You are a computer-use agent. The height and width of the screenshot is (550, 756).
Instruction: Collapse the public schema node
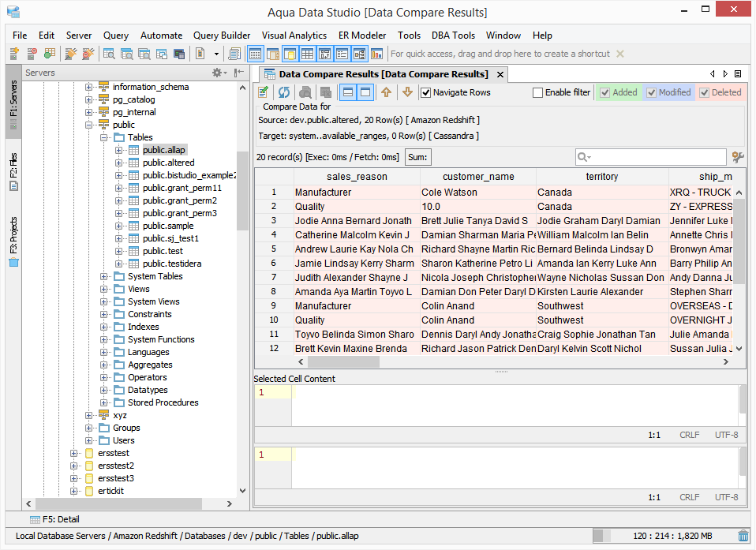click(x=88, y=125)
